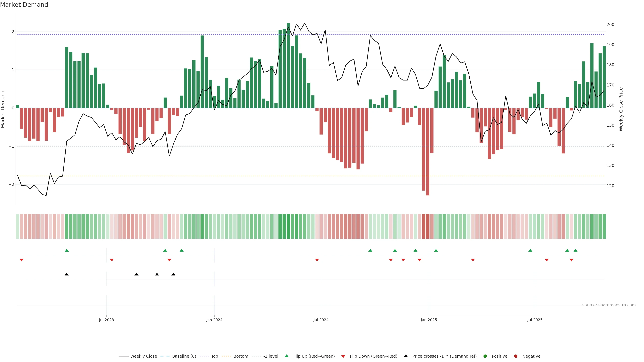
Task: Click the rightmost green Flip Up triangle marker
Action: [x=576, y=250]
